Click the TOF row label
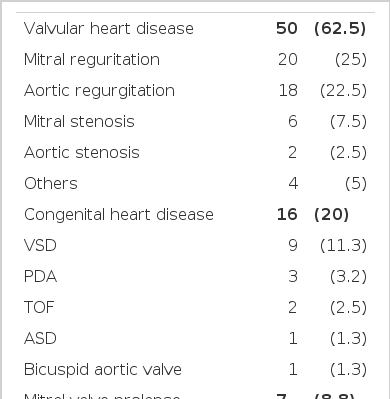Screen dimensions: 390x399 [x=39, y=307]
